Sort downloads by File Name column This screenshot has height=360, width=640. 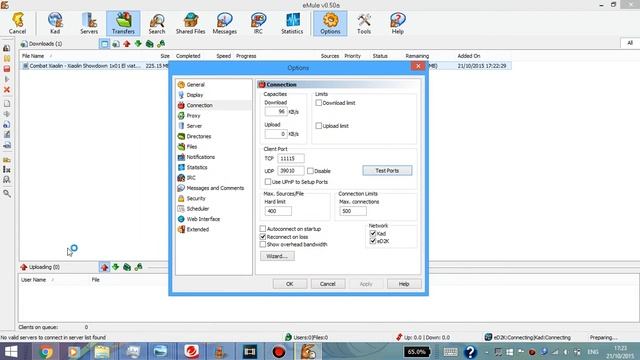[x=33, y=56]
